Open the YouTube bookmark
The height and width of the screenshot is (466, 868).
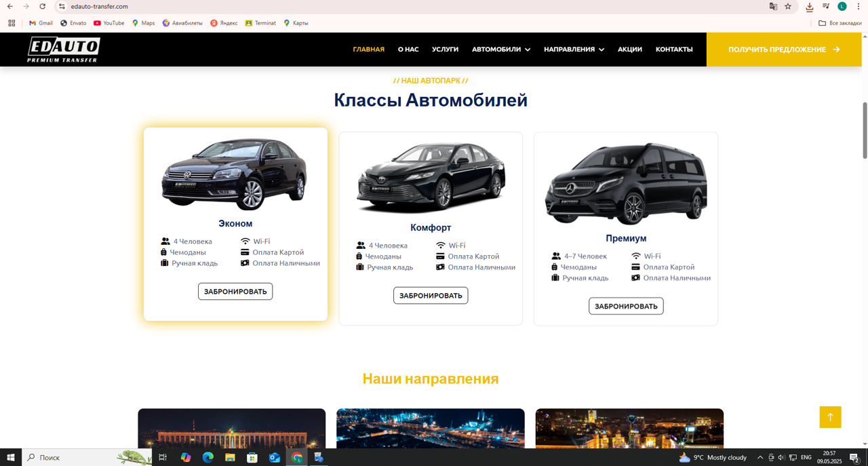(109, 23)
